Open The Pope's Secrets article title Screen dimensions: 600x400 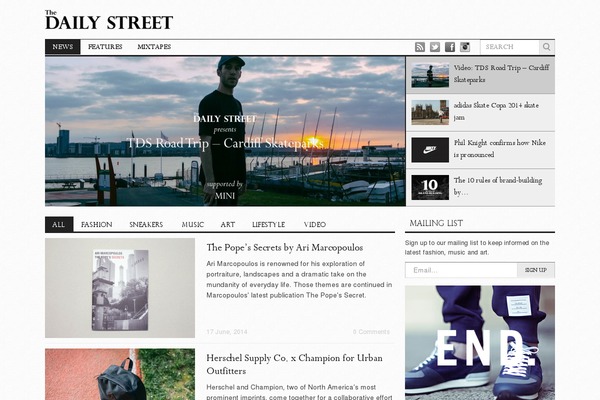coord(285,248)
